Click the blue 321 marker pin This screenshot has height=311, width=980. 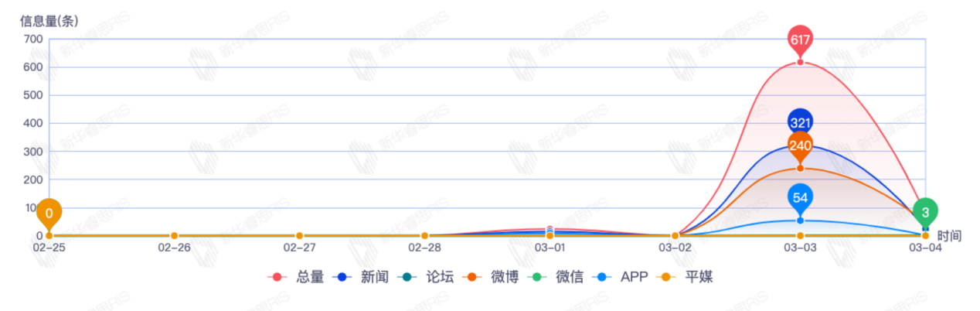click(800, 122)
